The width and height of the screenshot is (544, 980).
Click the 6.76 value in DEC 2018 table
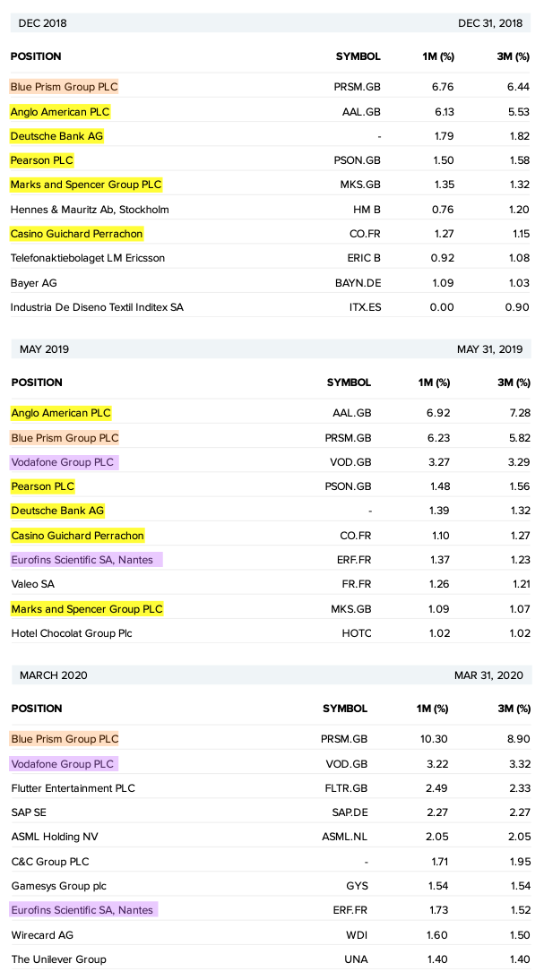click(x=443, y=87)
